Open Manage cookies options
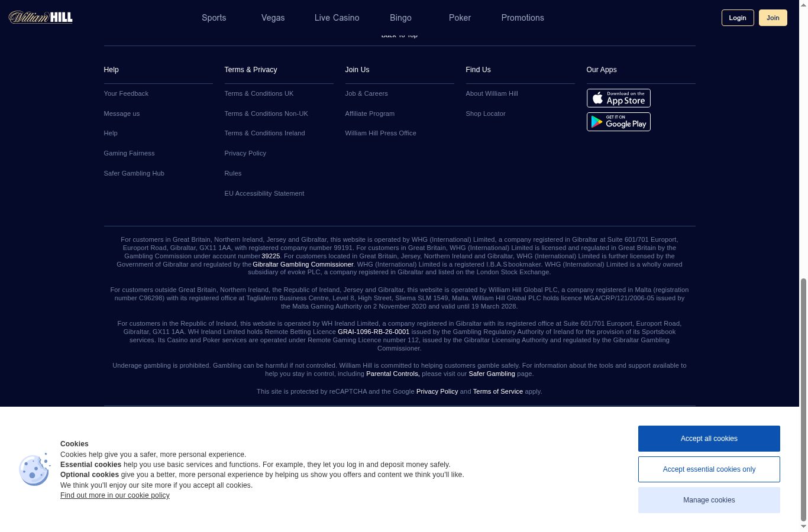The image size is (808, 532). tap(709, 500)
